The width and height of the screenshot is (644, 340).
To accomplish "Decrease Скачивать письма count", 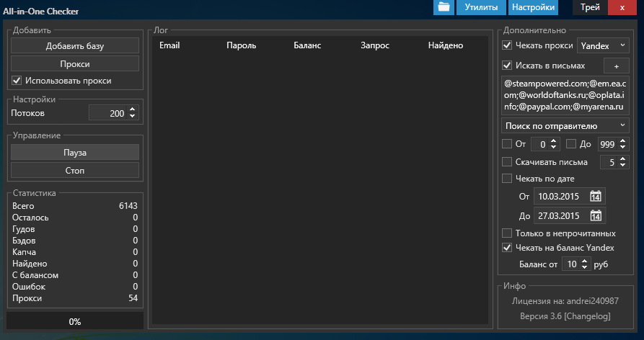I will 622,165.
